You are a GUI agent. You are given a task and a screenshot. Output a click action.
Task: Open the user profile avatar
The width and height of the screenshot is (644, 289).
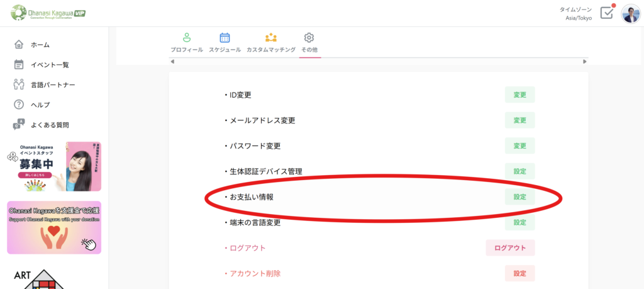(630, 13)
